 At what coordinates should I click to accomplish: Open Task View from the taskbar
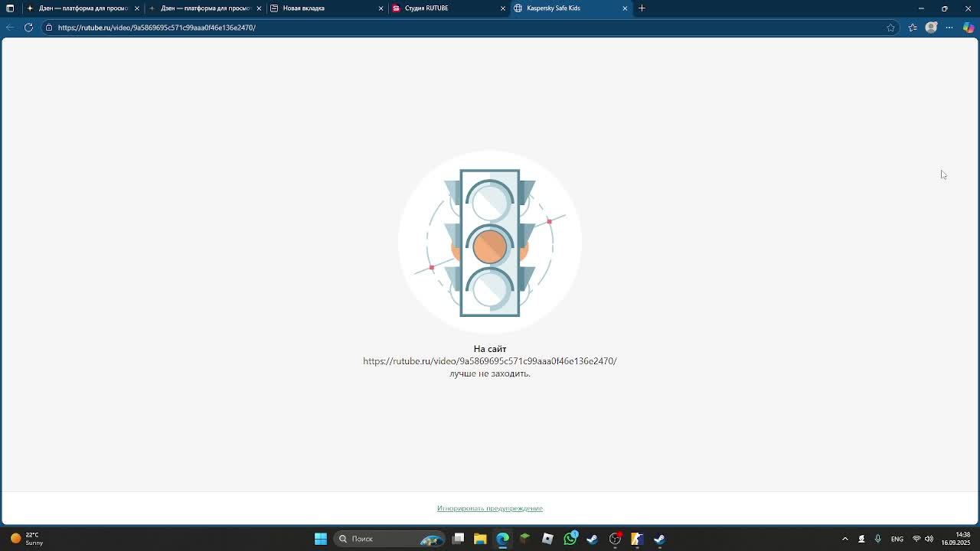pos(458,539)
